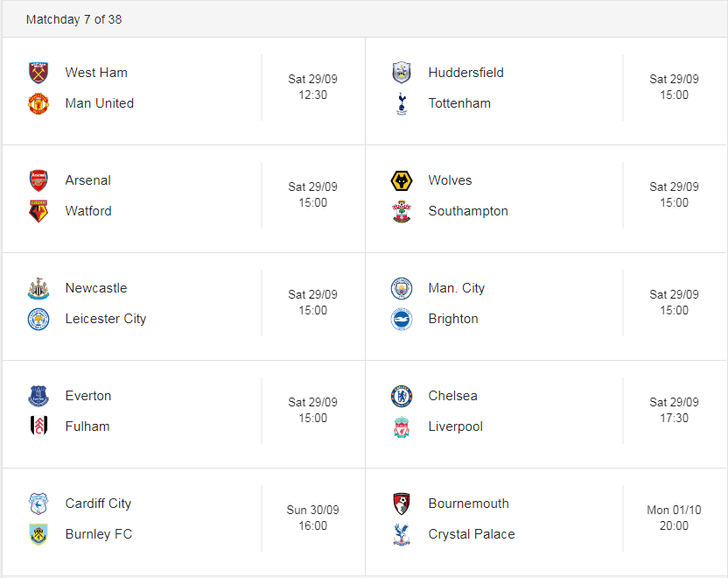Open the Southampton team link
This screenshot has width=728, height=578.
pyautogui.click(x=468, y=211)
